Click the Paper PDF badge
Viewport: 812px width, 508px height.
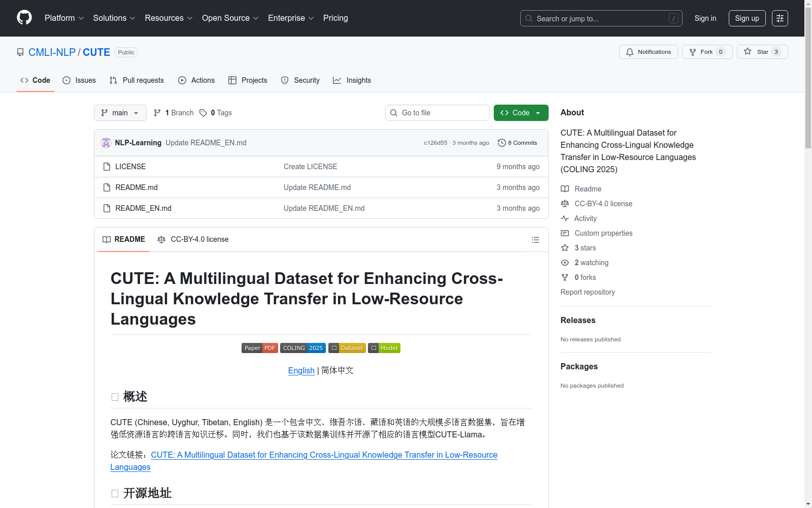[260, 348]
